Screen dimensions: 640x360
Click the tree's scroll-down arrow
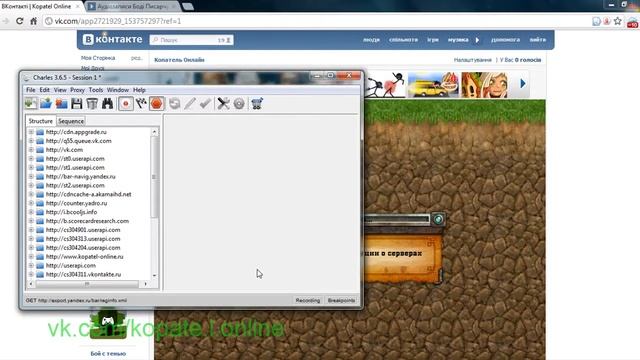[154, 276]
